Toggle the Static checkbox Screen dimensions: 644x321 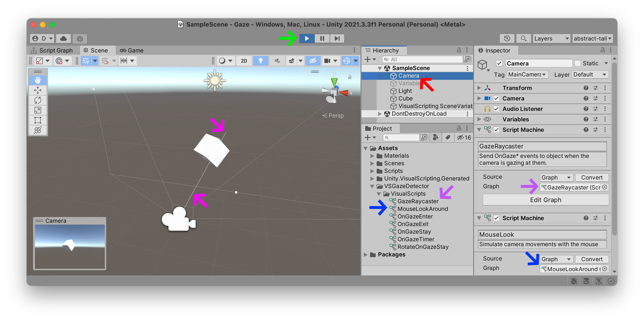point(577,63)
